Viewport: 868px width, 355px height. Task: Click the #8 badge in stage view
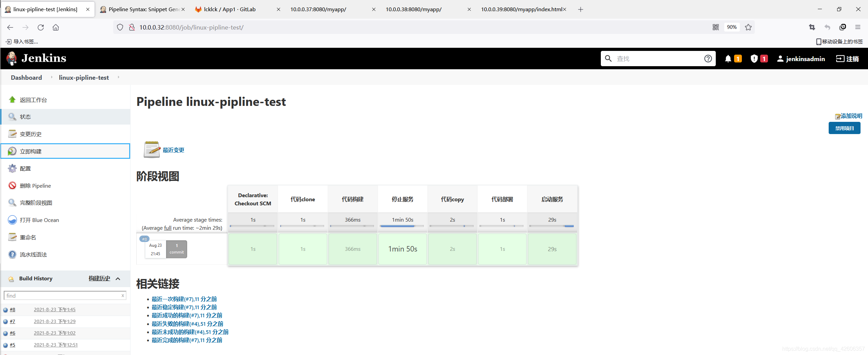pos(144,239)
